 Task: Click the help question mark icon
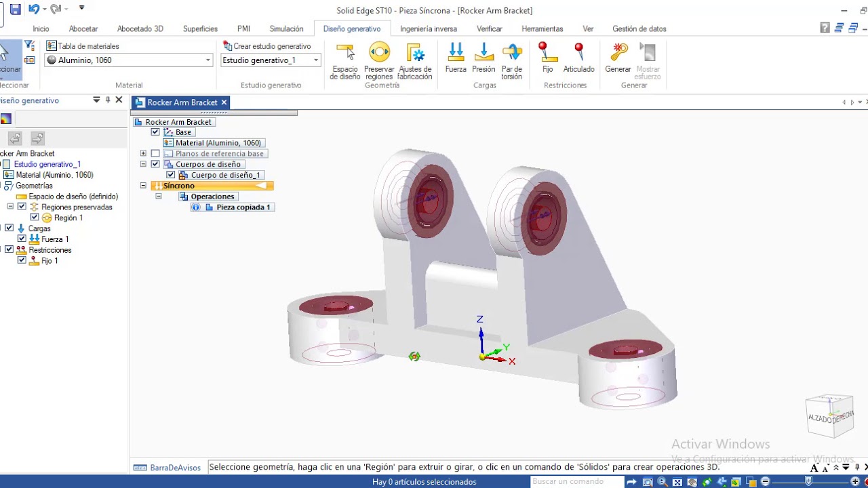click(x=825, y=28)
